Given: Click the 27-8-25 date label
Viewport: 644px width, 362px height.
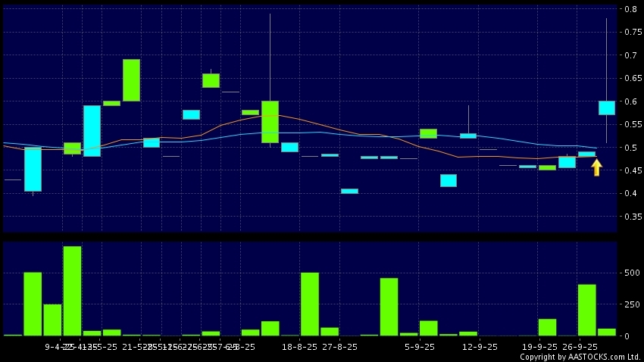Looking at the screenshot, I should pyautogui.click(x=339, y=346).
